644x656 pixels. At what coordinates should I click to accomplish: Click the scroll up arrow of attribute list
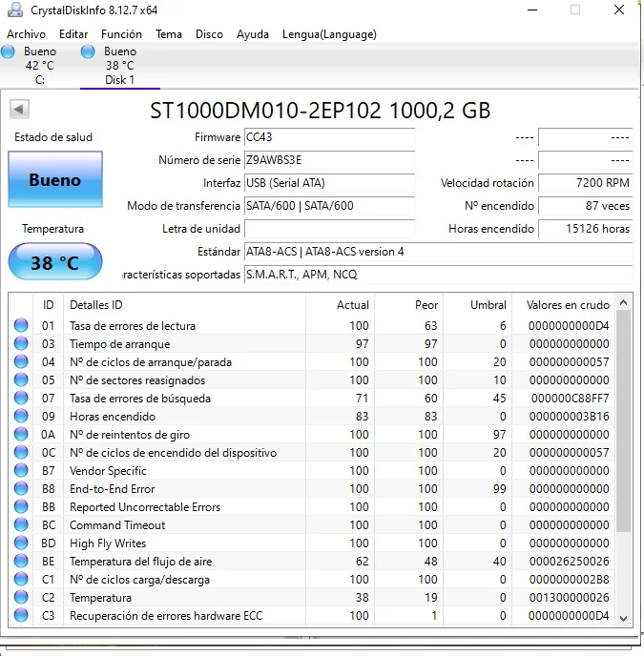tap(623, 302)
